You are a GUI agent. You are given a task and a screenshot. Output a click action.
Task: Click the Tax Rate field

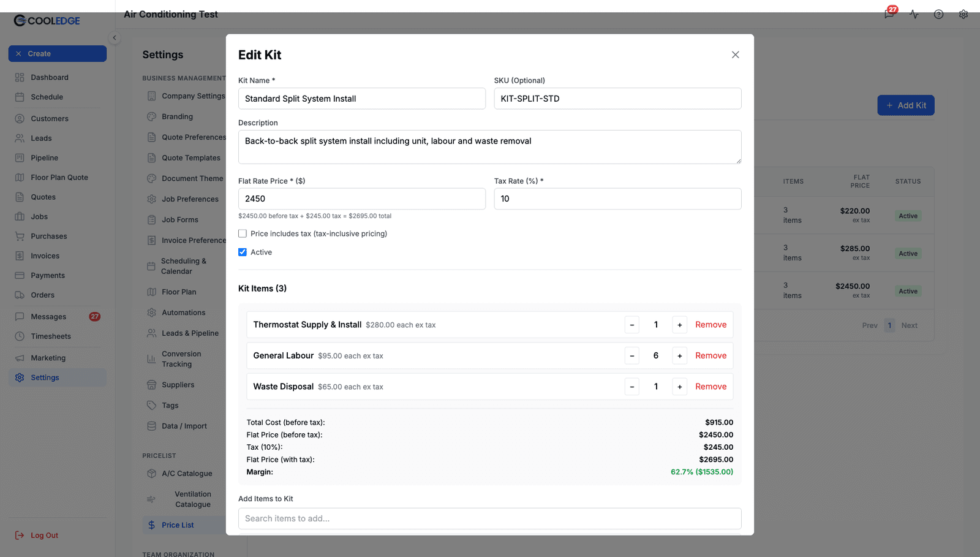[617, 199]
